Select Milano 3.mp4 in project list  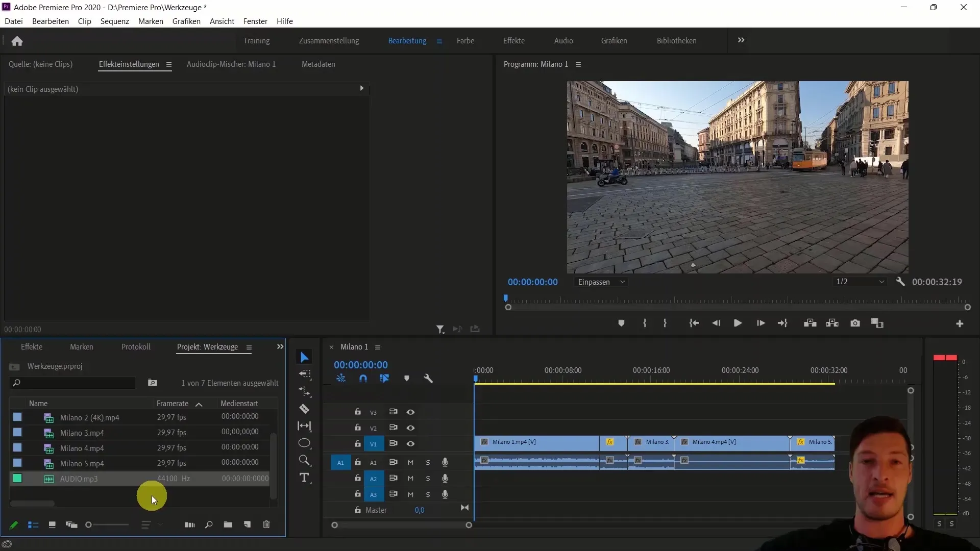click(x=82, y=433)
